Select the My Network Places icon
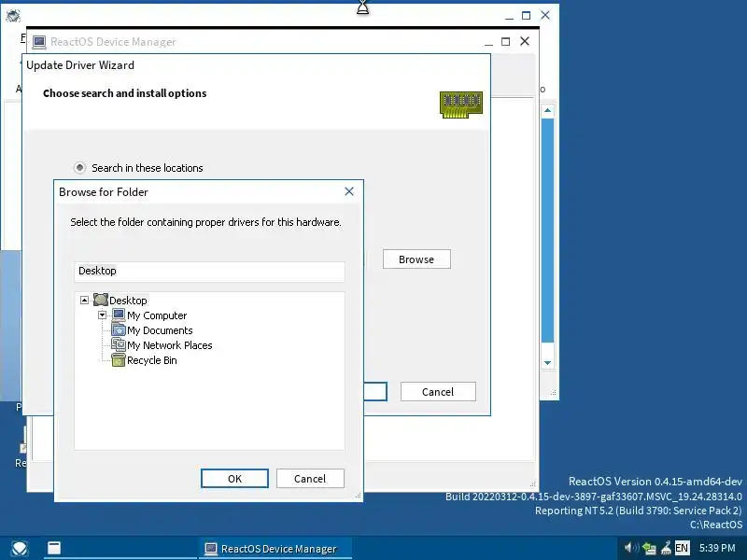 coord(119,344)
